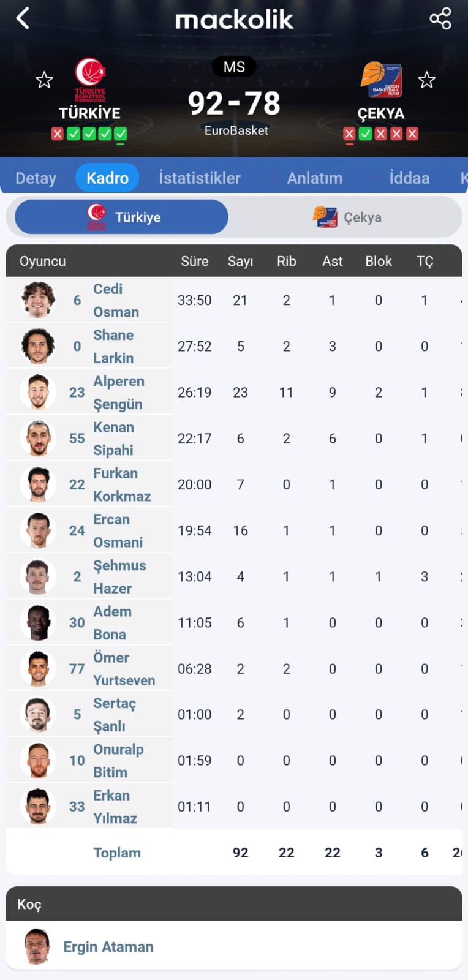Favorite Türkiye with the star icon
The image size is (468, 980).
pyautogui.click(x=44, y=80)
